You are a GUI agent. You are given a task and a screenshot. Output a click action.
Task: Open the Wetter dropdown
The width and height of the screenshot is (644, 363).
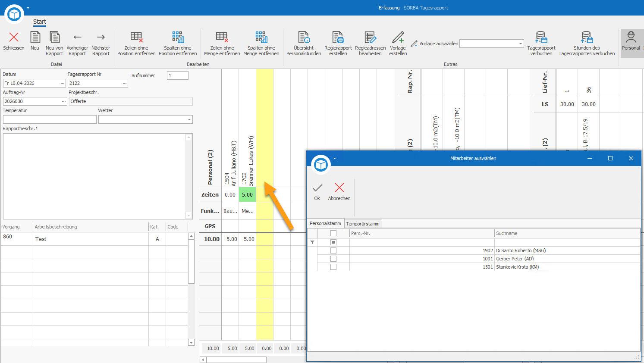point(189,119)
